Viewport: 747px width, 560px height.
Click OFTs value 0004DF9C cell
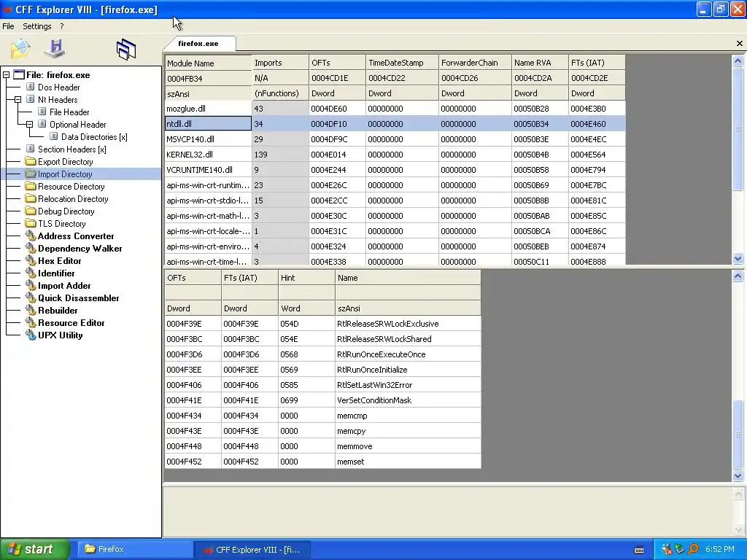pyautogui.click(x=337, y=139)
